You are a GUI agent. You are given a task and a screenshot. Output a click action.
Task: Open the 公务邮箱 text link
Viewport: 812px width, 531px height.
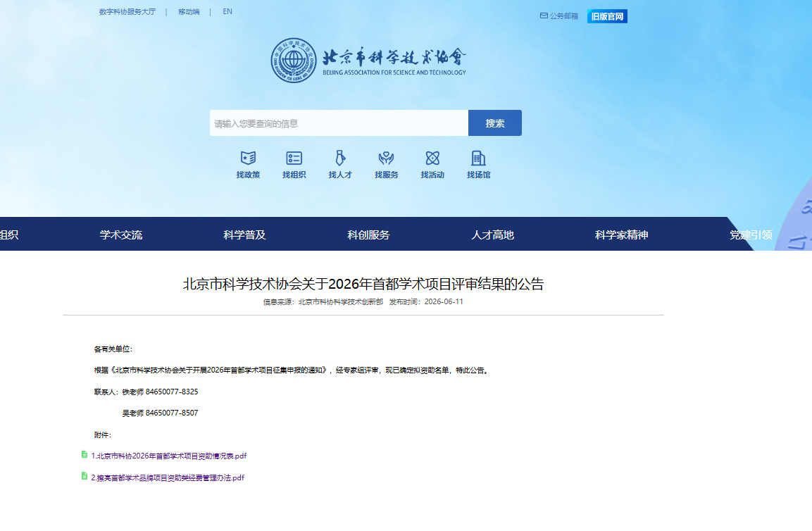point(564,16)
